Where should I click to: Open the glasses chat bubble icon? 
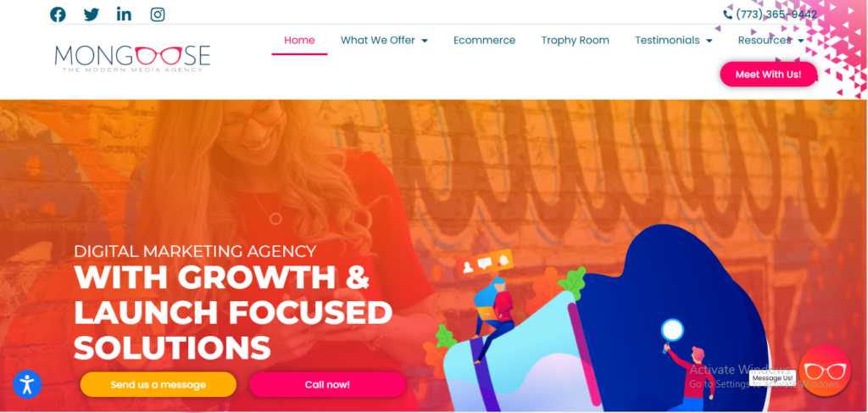825,371
